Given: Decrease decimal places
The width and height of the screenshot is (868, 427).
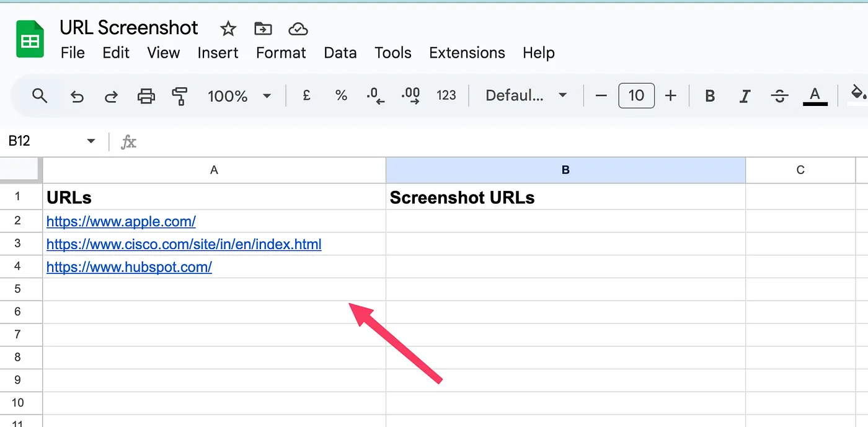Looking at the screenshot, I should [x=375, y=95].
